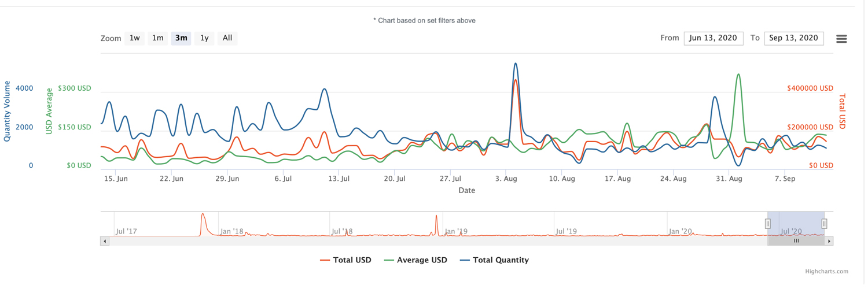Select the 1m zoom range
This screenshot has height=289, width=868.
point(157,38)
